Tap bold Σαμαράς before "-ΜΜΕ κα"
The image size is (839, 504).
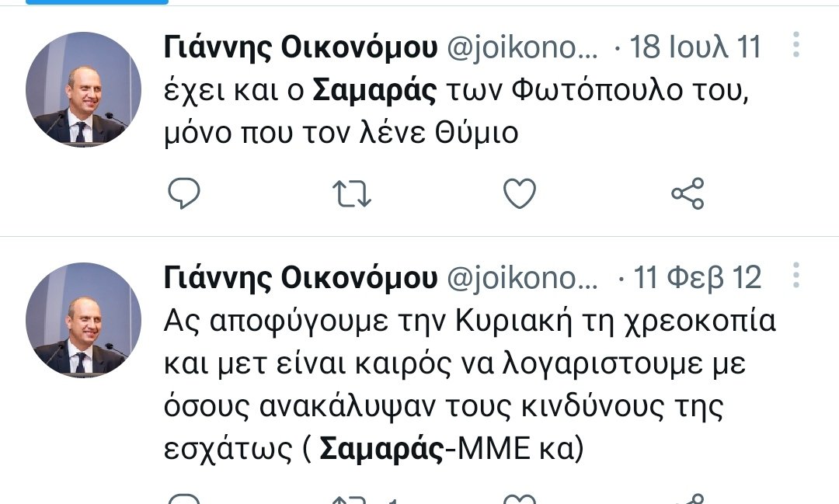381,449
